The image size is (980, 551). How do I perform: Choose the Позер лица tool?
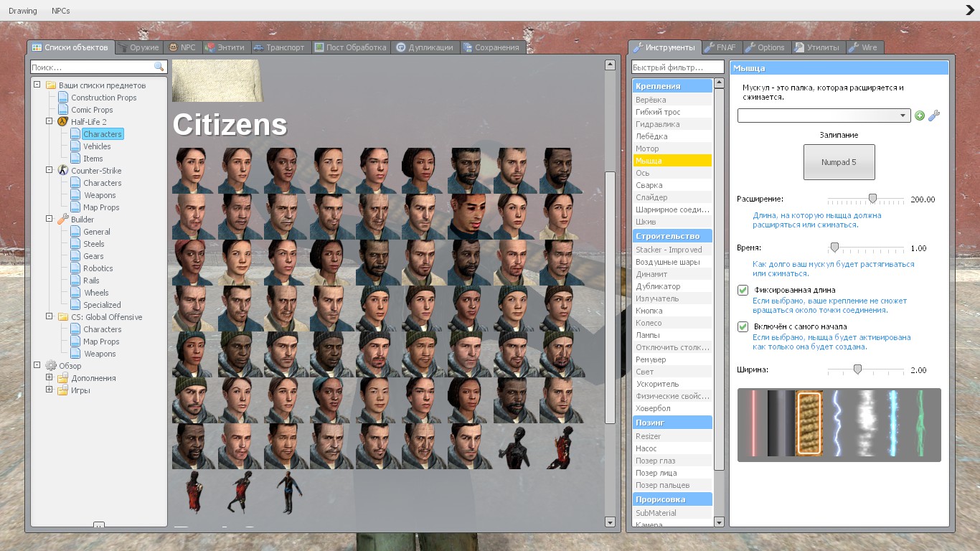pyautogui.click(x=672, y=473)
